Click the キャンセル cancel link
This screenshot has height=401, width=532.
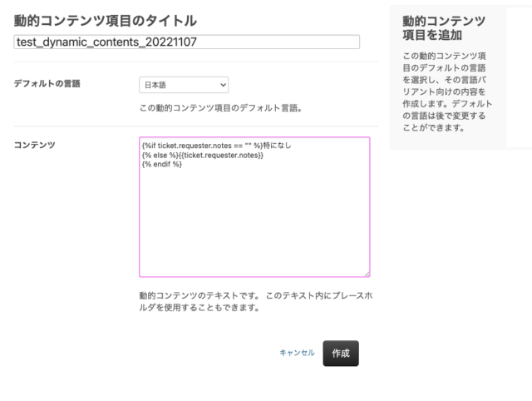tap(297, 353)
